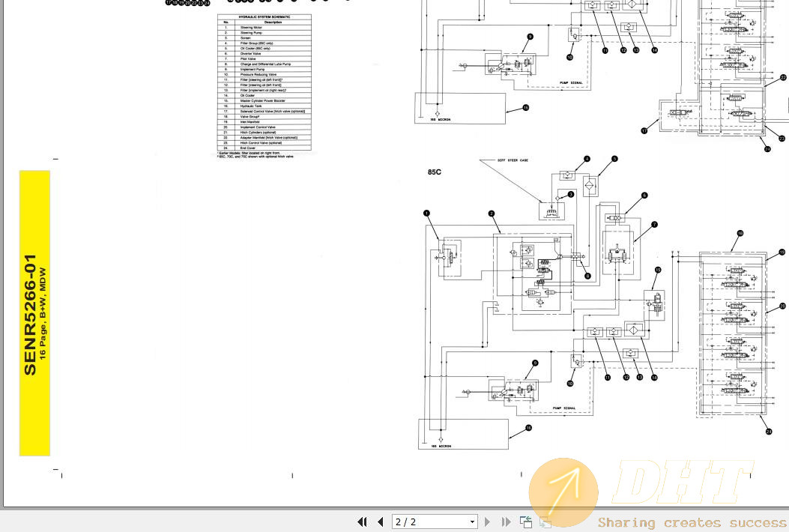Click callout balloon 9 on the upper schematic
Image resolution: width=789 pixels, height=532 pixels.
pos(530,35)
